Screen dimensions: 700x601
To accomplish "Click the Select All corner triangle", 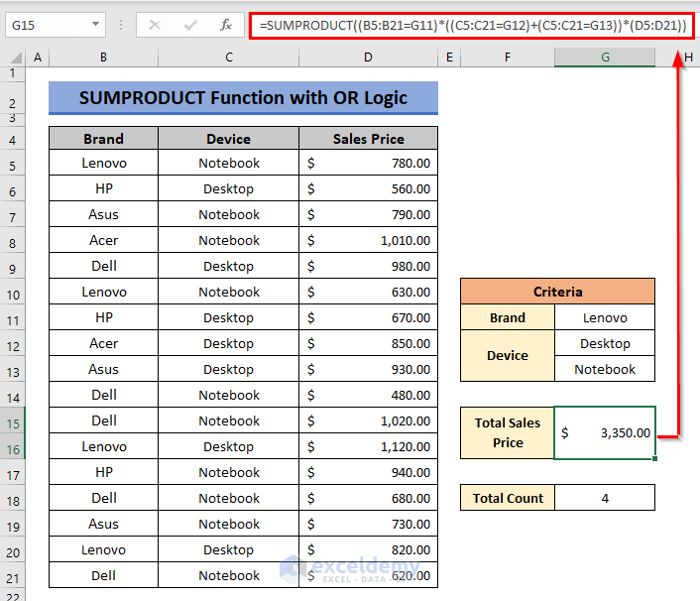I will click(x=13, y=59).
